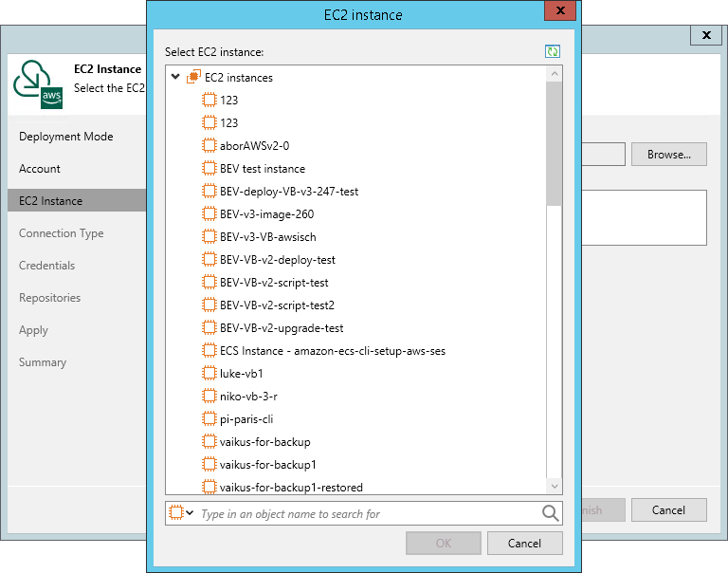Click the magnifier search icon
The height and width of the screenshot is (573, 728).
pos(550,513)
